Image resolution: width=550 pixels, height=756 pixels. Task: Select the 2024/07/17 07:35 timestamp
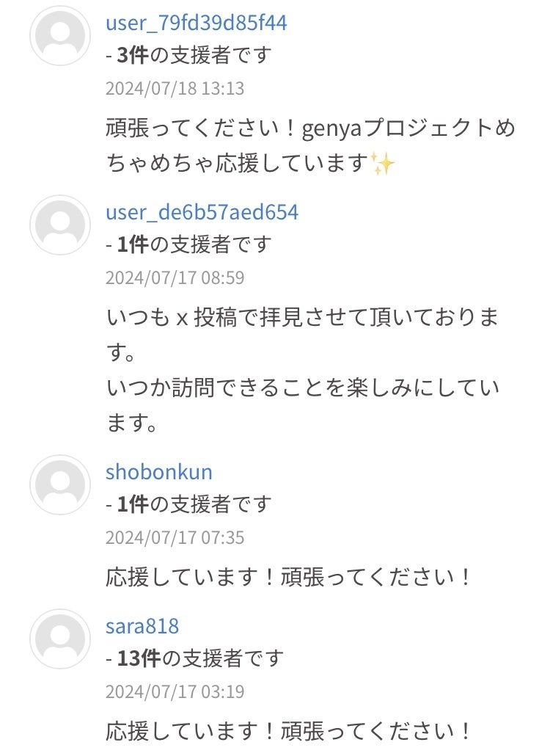[x=175, y=537]
